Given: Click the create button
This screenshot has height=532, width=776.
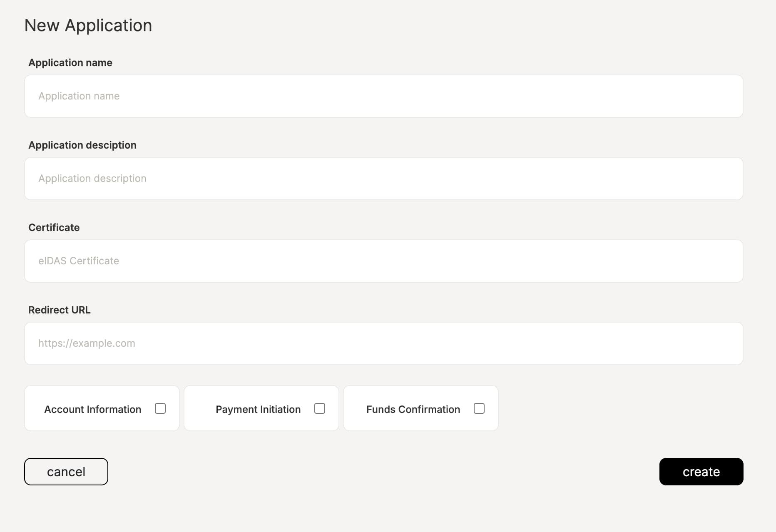Looking at the screenshot, I should tap(701, 472).
